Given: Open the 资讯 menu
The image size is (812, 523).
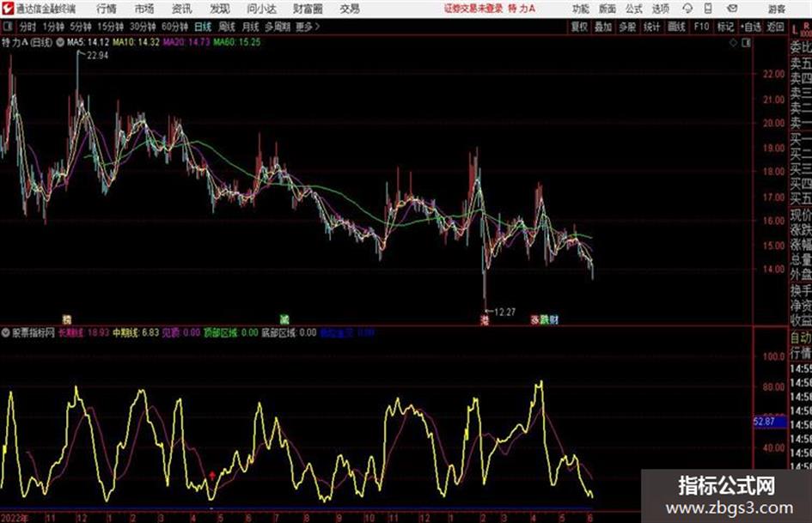Looking at the screenshot, I should (x=182, y=9).
